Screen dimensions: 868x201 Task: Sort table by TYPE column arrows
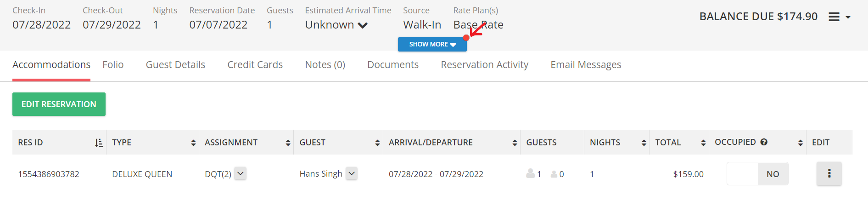[x=193, y=143]
